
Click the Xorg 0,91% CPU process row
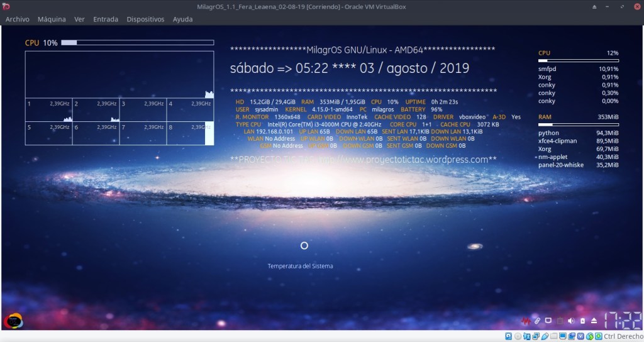(x=579, y=77)
